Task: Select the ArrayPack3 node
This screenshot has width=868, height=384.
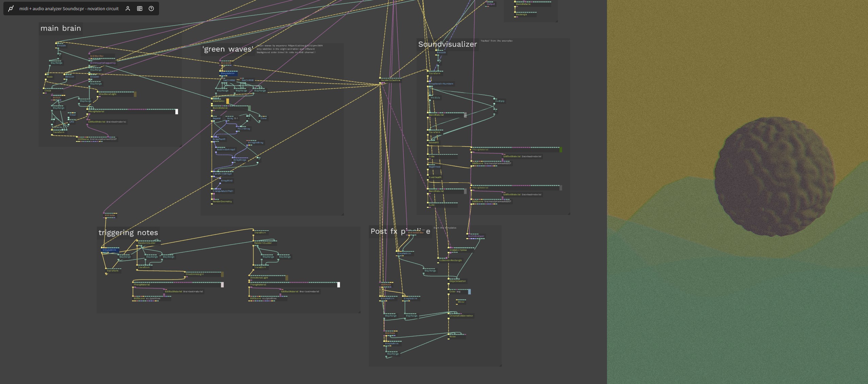Action: tap(219, 139)
